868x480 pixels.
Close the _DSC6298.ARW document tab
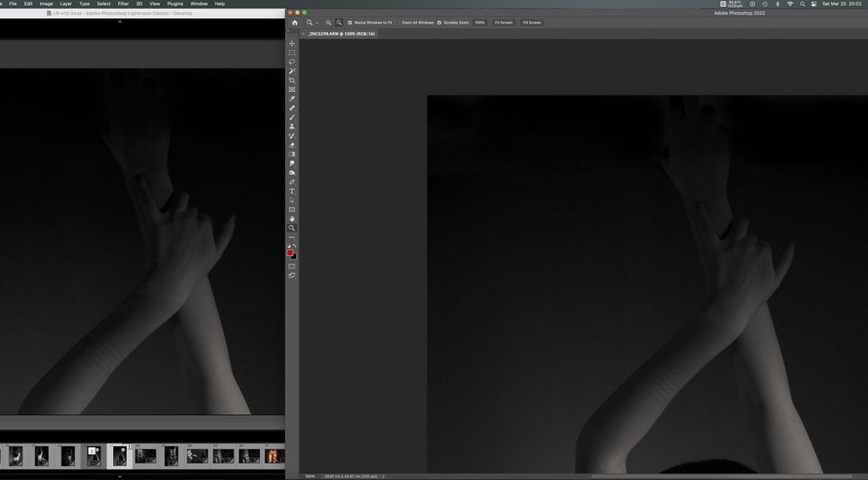(x=303, y=34)
